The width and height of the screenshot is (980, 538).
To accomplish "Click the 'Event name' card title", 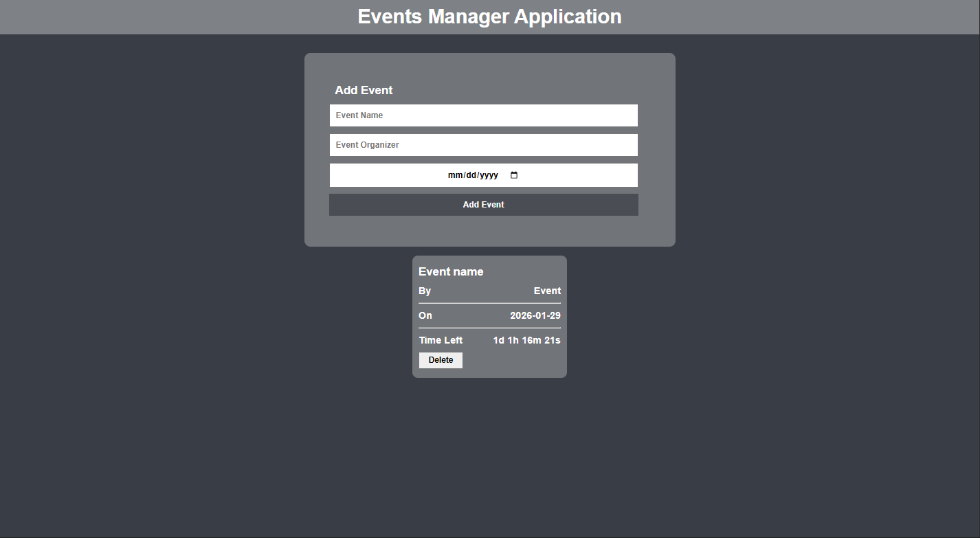I will point(451,271).
